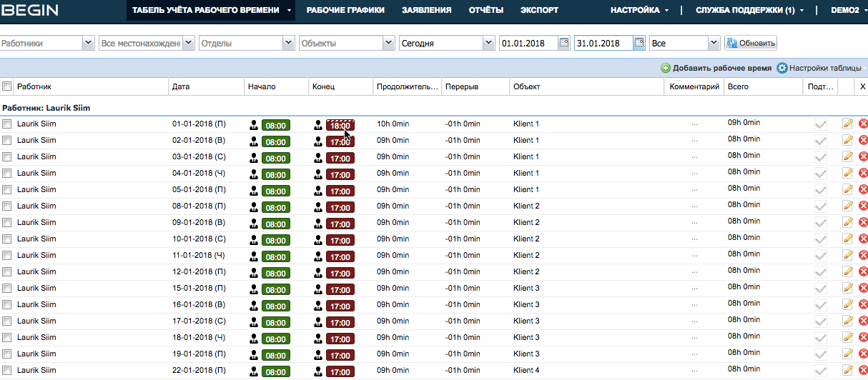
Task: Edit the 16-01-2018 row with pencil icon
Action: pos(848,304)
